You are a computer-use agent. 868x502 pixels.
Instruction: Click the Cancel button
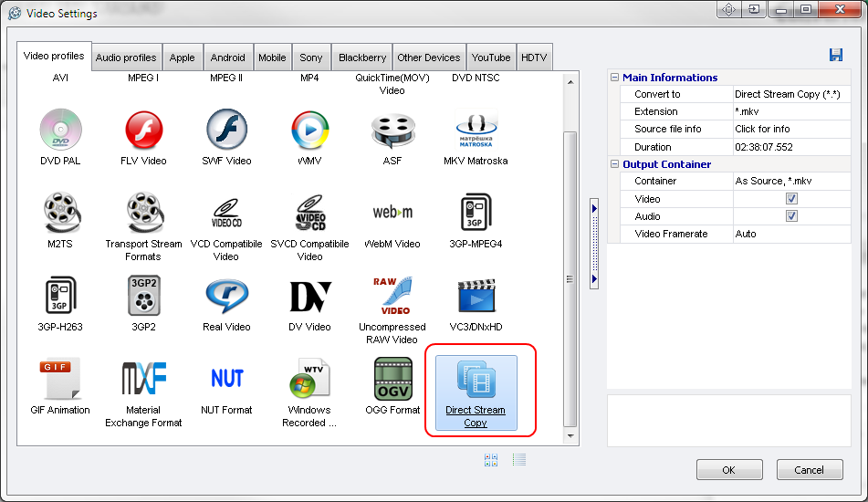(x=810, y=470)
